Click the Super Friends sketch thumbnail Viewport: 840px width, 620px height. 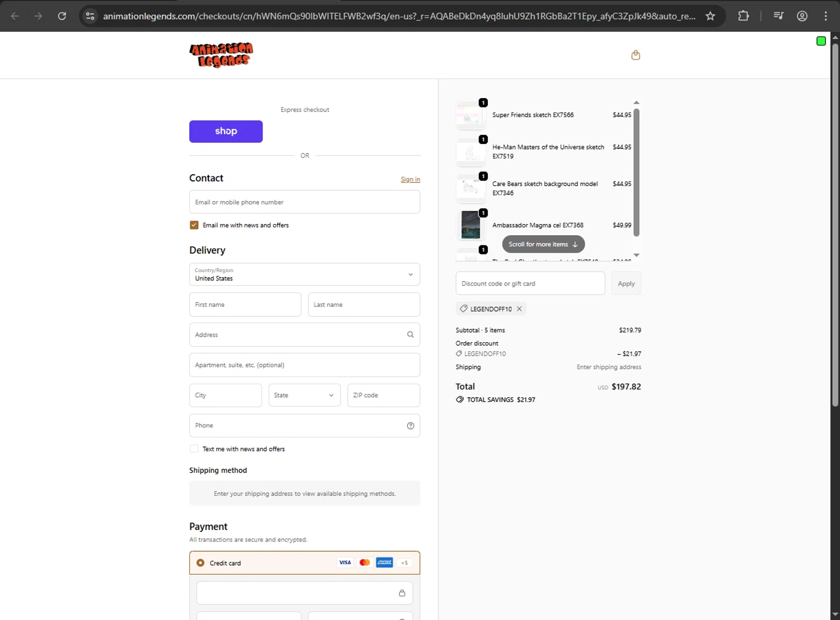[x=470, y=115]
